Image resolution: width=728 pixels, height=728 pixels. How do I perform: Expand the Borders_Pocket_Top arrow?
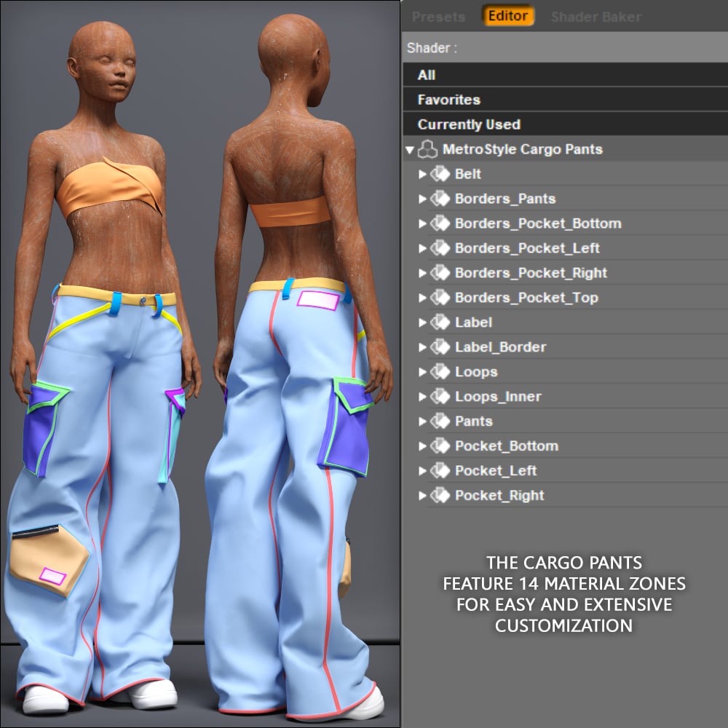[422, 298]
